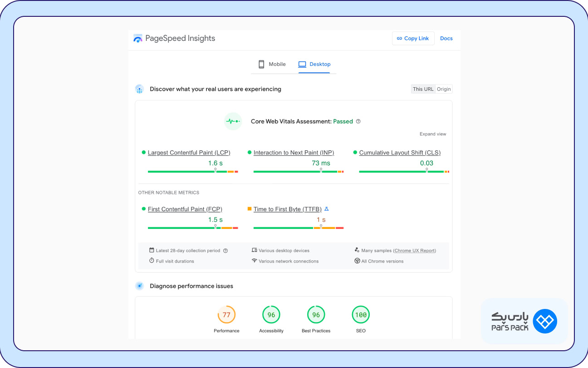Viewport: 588px width, 368px height.
Task: Open the Chrome UX Report link
Action: point(415,251)
